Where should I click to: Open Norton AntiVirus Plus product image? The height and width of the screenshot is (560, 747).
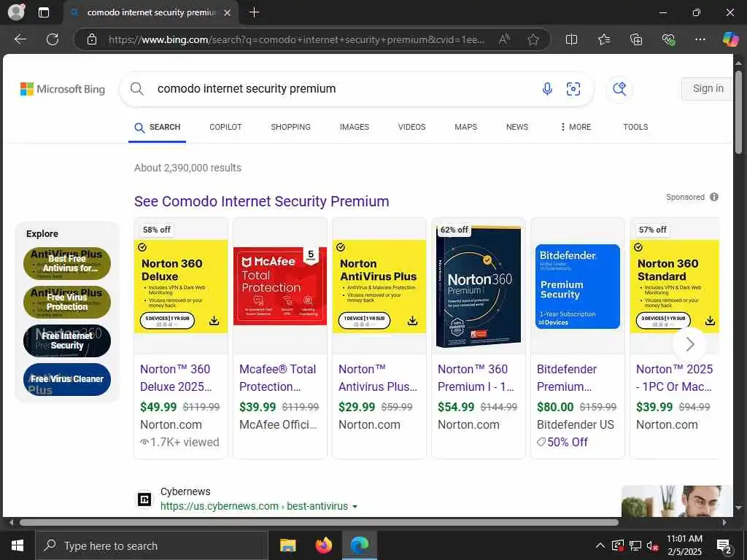[x=379, y=286]
